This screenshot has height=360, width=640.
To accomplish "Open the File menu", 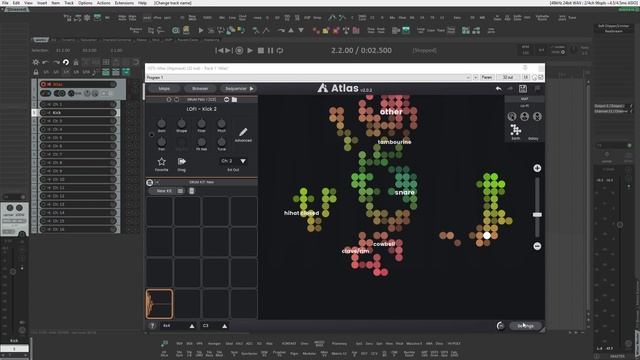I will [5, 3].
